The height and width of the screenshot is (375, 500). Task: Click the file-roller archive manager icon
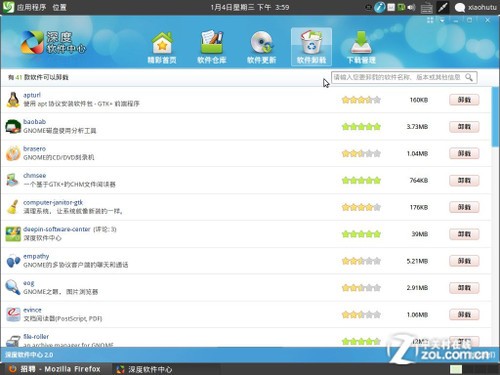tap(13, 340)
